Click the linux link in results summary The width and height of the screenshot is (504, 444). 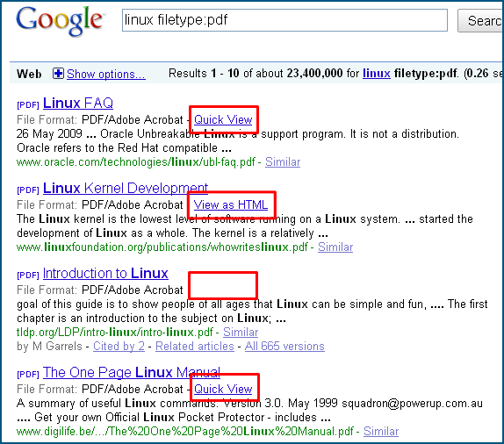[377, 74]
